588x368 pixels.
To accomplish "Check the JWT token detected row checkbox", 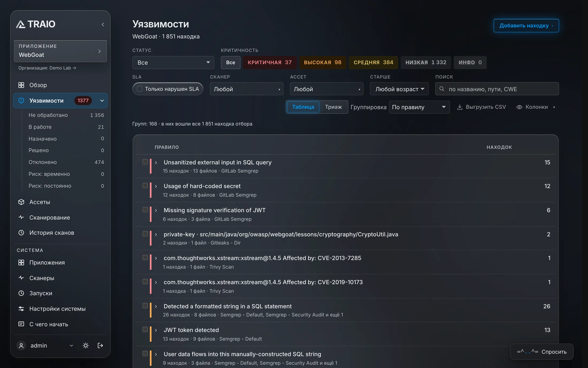I will tap(145, 329).
